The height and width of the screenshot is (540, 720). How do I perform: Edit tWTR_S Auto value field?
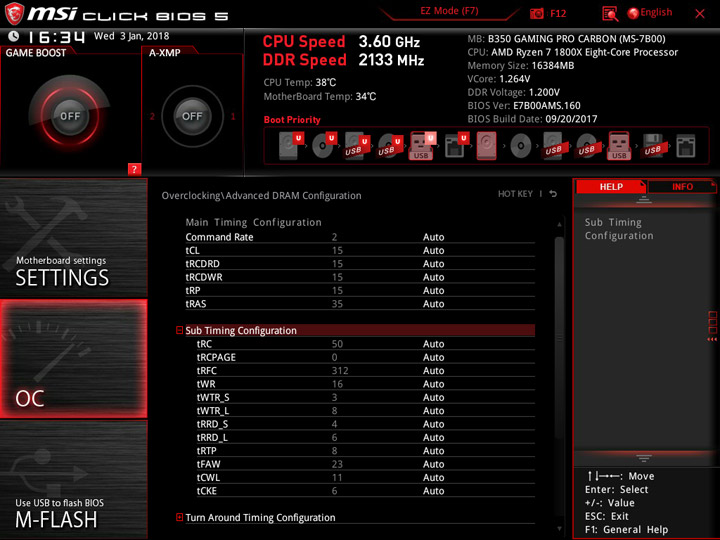[433, 397]
